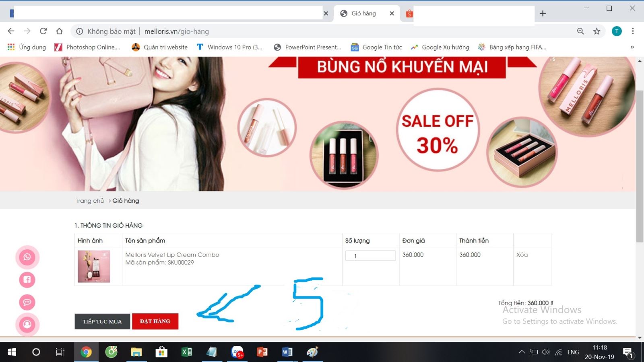Open PowerPoint from the taskbar
This screenshot has width=644, height=362.
[262, 352]
